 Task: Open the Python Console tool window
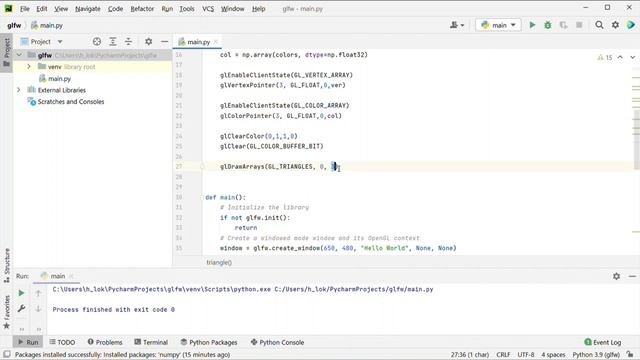point(277,342)
